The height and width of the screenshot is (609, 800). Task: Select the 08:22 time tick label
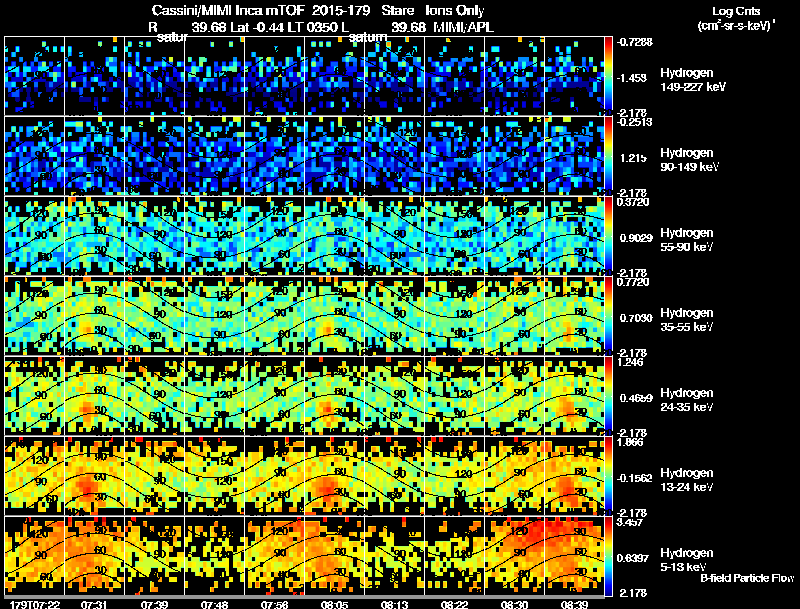point(454,604)
